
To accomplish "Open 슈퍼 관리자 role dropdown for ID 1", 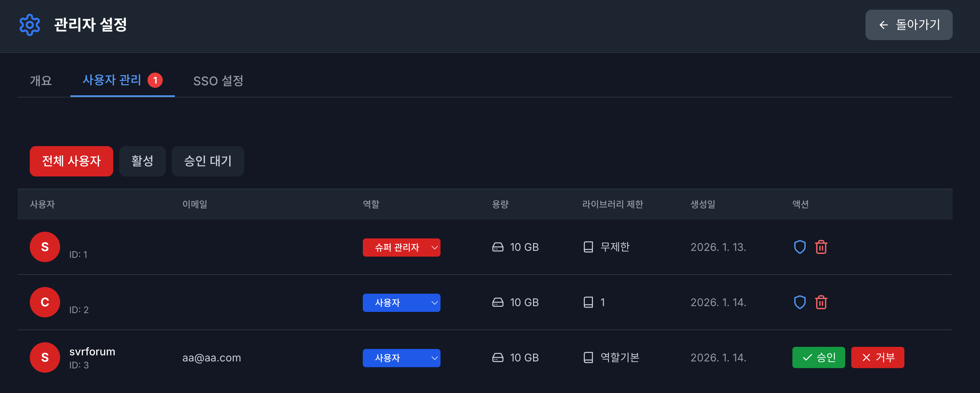I will click(x=401, y=248).
